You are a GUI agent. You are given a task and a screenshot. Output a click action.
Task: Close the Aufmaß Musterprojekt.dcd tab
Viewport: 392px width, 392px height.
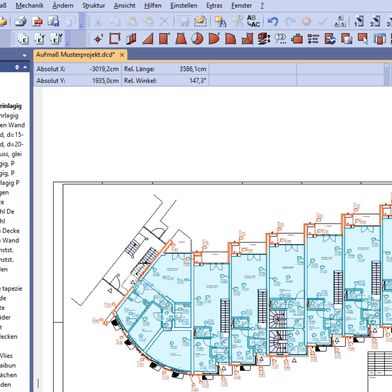(122, 55)
